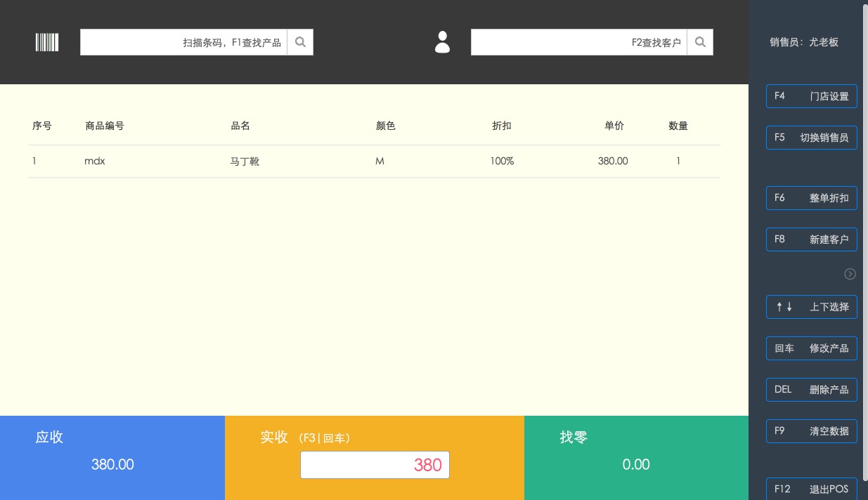Focus the F2 customer search field
The image size is (868, 500).
[x=578, y=42]
